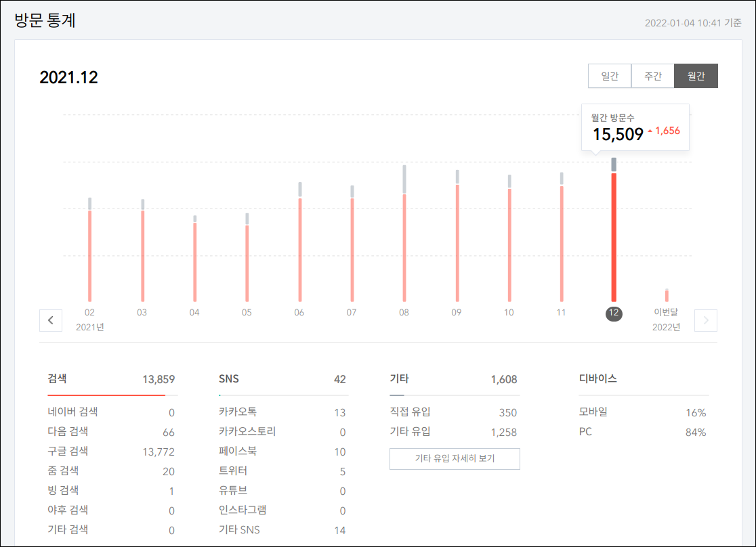Click the 구글 검색 row
The height and width of the screenshot is (547, 756).
click(111, 452)
